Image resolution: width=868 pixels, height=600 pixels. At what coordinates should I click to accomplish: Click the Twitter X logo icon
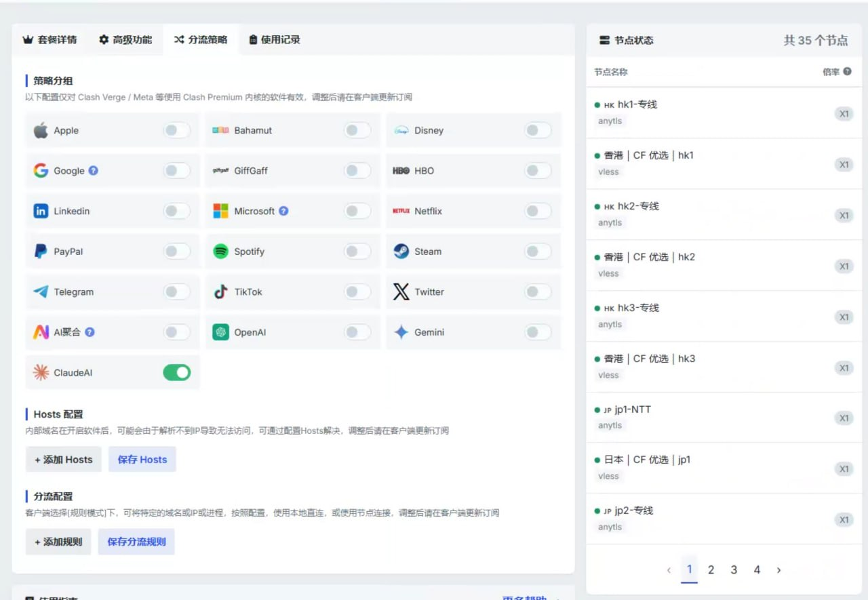pos(401,292)
